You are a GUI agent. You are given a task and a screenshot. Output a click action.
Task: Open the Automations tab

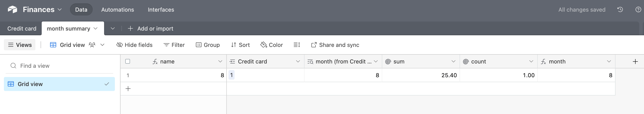point(117,9)
